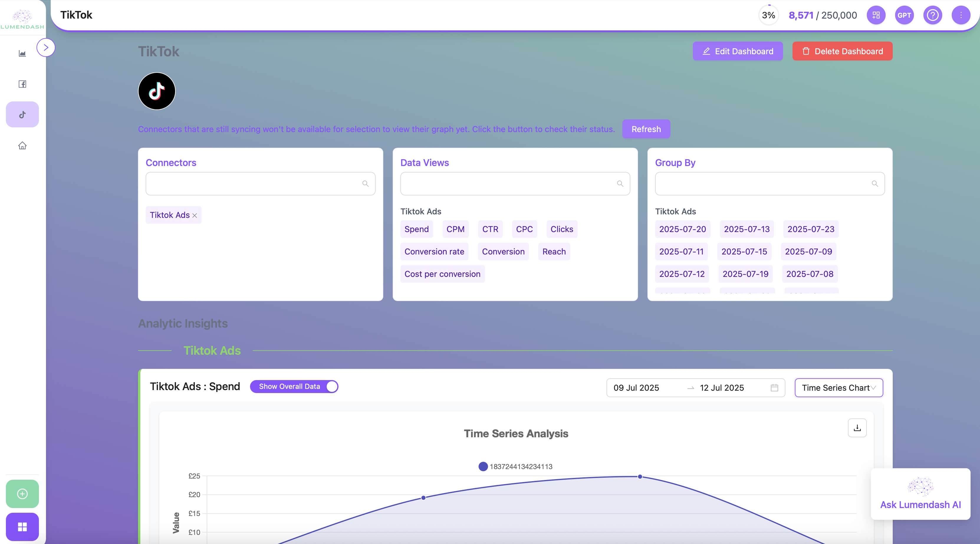
Task: Expand the sidebar with the chevron button
Action: click(46, 47)
